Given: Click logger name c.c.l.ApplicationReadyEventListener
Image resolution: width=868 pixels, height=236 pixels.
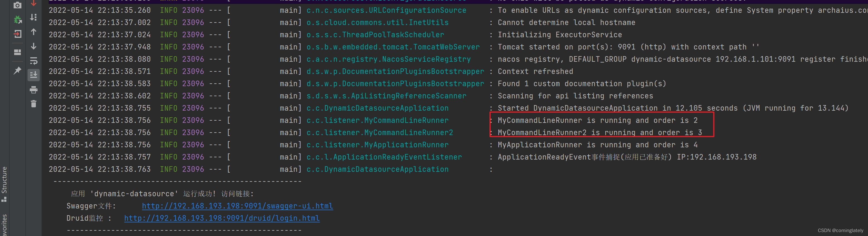Looking at the screenshot, I should (x=384, y=157).
